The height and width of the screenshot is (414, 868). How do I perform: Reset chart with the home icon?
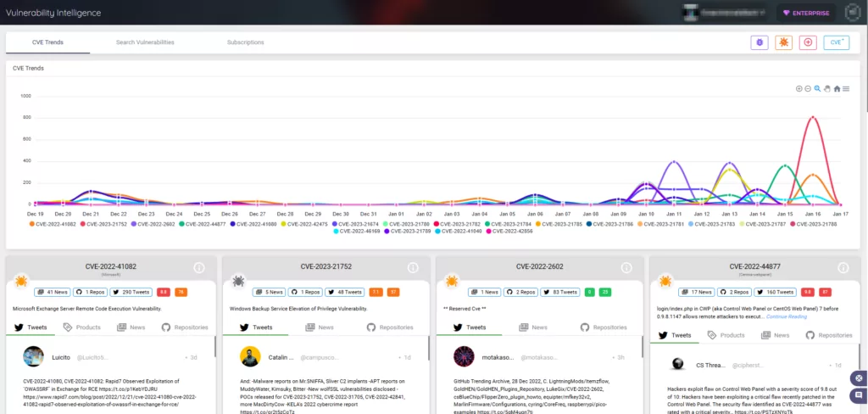pos(837,89)
